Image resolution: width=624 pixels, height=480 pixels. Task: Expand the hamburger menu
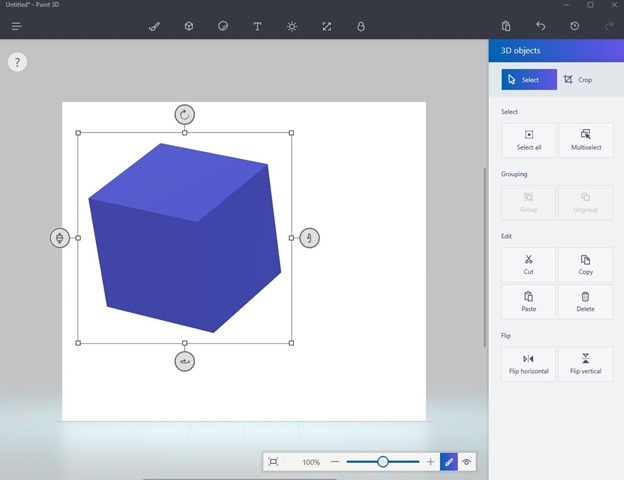click(x=16, y=26)
